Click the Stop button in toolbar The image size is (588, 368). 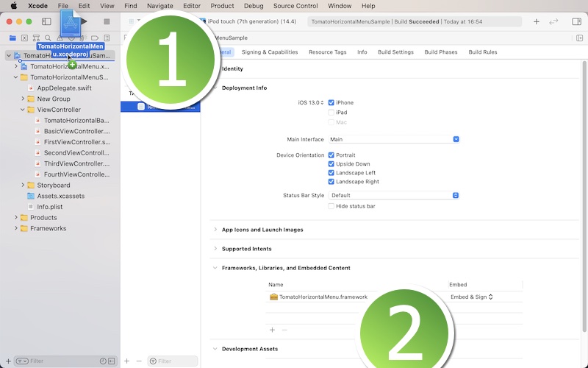click(107, 22)
